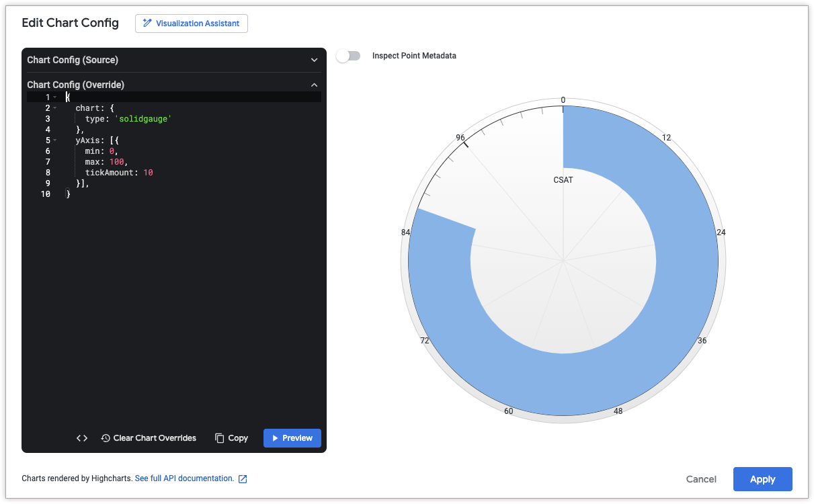Fold the code block at line 1
This screenshot has width=814, height=504.
(x=55, y=97)
